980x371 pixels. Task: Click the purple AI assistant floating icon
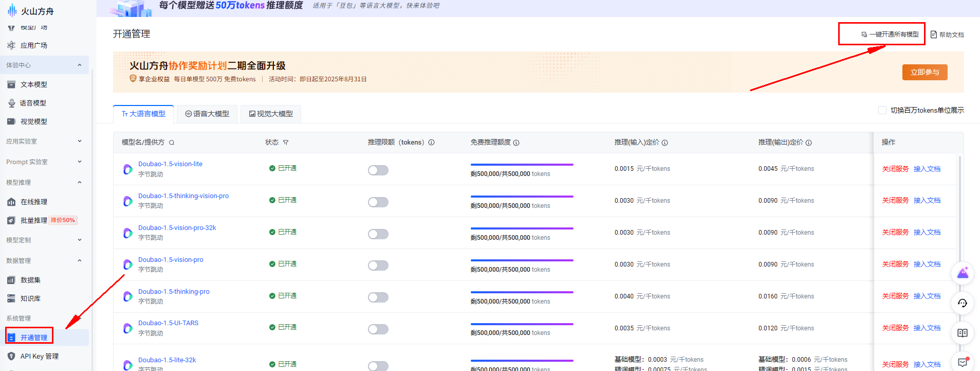[963, 273]
